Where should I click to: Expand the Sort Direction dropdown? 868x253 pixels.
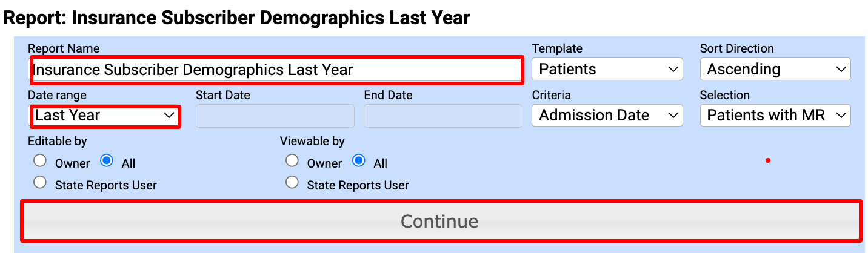(x=775, y=69)
